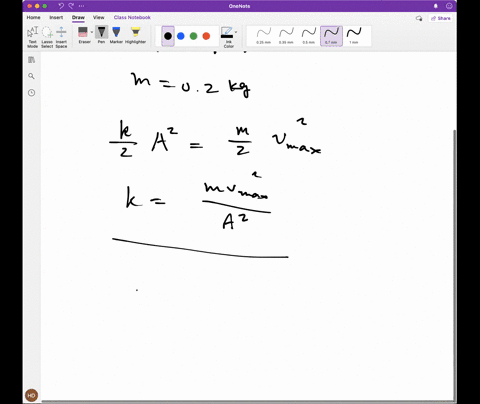Select the Pen tool
This screenshot has width=480, height=404.
(x=101, y=35)
